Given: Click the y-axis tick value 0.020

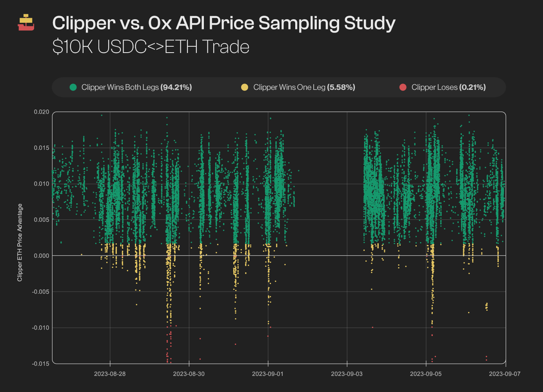Looking at the screenshot, I should point(42,112).
